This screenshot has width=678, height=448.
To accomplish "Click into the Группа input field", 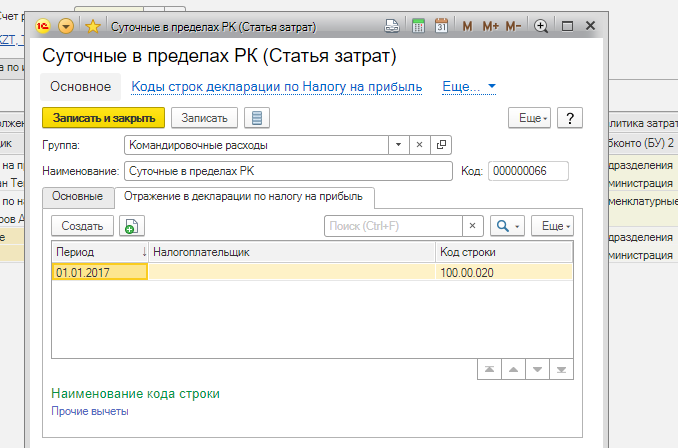I will coord(256,145).
